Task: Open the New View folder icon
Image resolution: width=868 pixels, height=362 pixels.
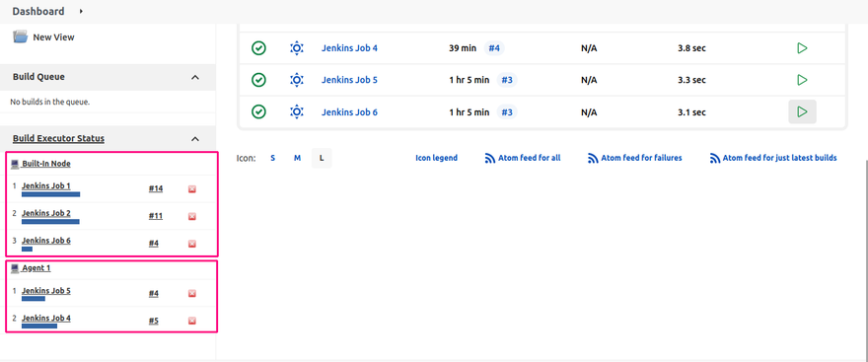Action: coord(20,37)
